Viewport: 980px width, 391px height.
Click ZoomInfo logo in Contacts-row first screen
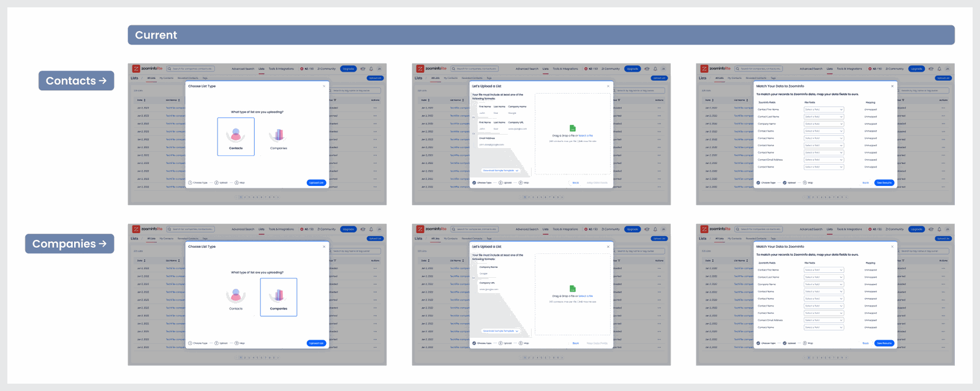click(x=148, y=69)
